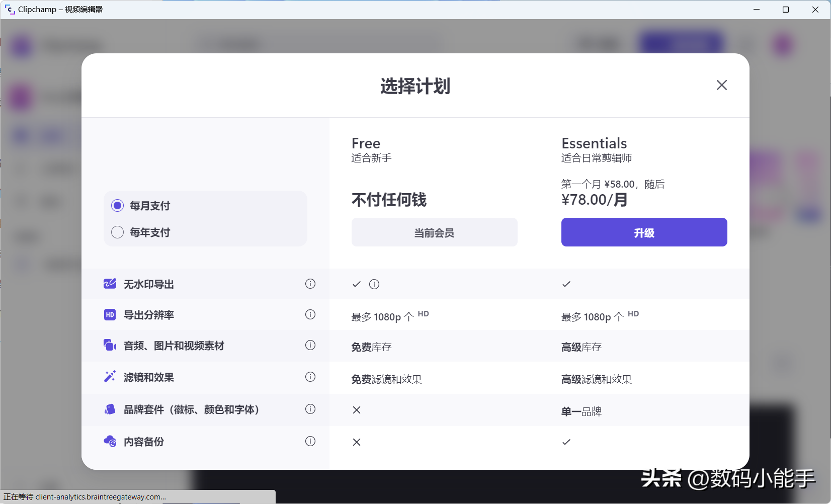Click the watermark-free export feature icon
Image resolution: width=831 pixels, height=504 pixels.
coord(110,284)
